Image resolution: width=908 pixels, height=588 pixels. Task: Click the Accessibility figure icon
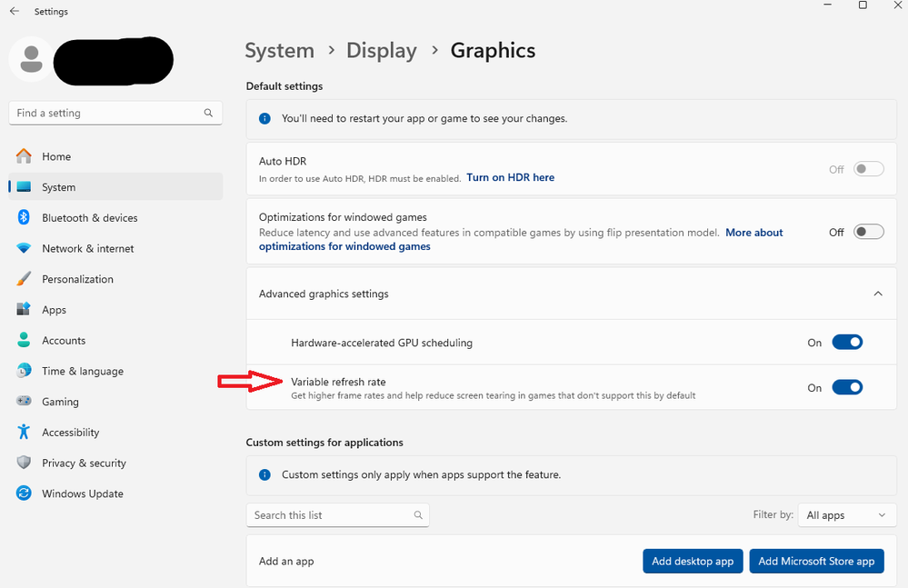24,432
